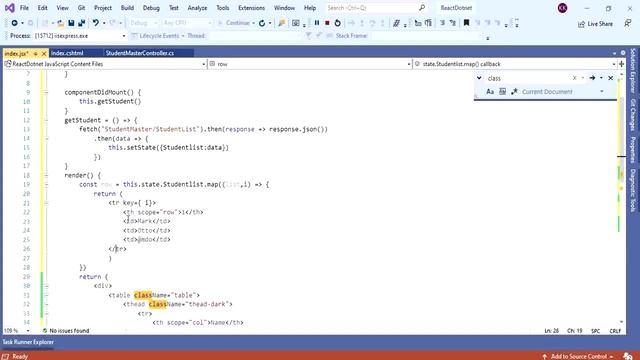The width and height of the screenshot is (640, 360).
Task: Switch to the Index.cshtml tab
Action: coord(67,53)
